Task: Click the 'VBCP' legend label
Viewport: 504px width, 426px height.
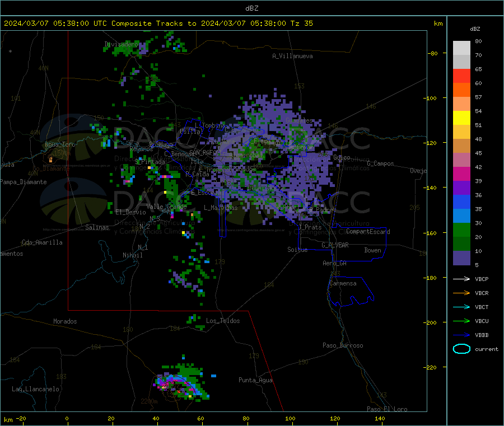Action: click(x=482, y=279)
